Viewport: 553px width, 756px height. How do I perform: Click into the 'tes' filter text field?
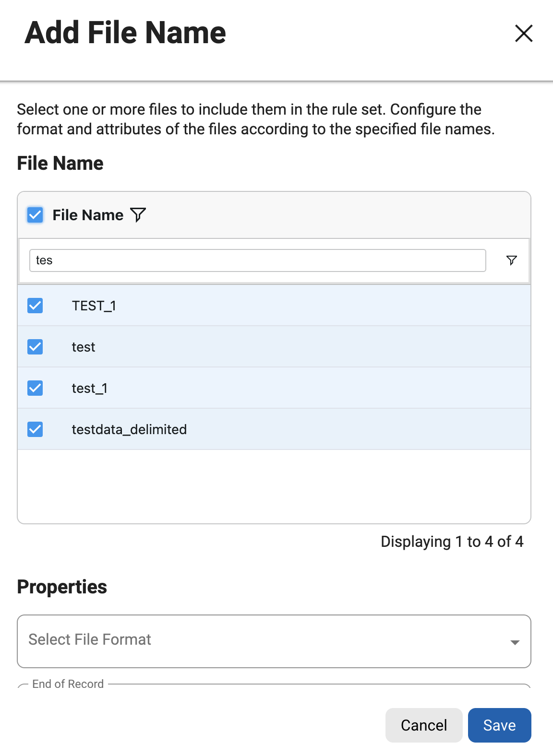pyautogui.click(x=257, y=260)
